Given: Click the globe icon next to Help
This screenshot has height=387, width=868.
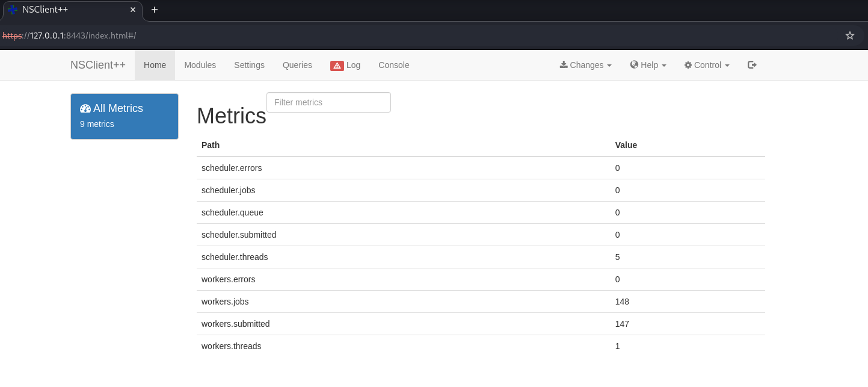Looking at the screenshot, I should [x=634, y=65].
